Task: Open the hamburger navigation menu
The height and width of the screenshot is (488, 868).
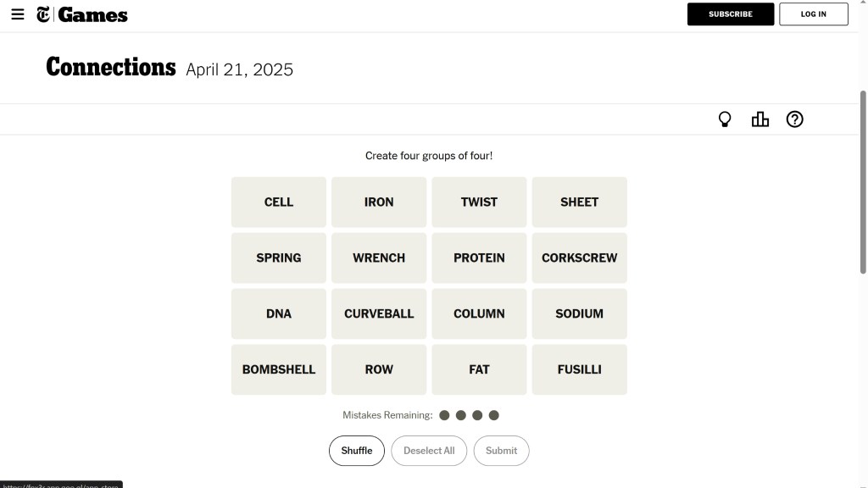Action: click(x=18, y=14)
